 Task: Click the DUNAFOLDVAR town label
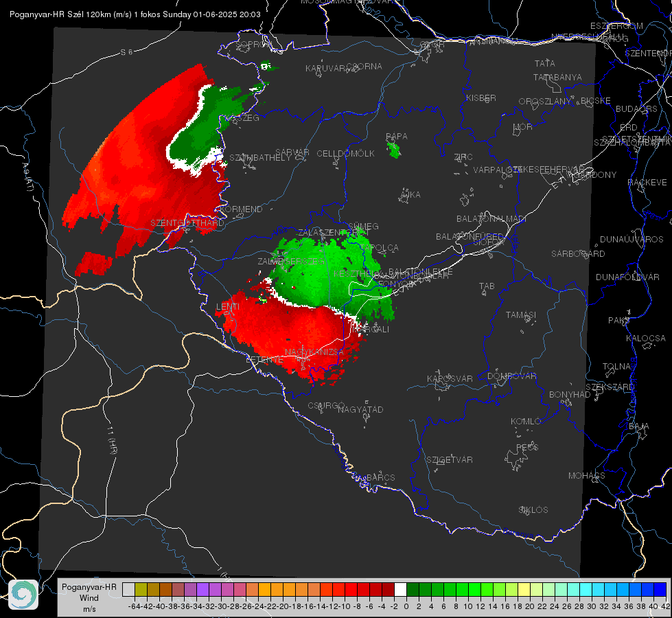[x=627, y=277]
